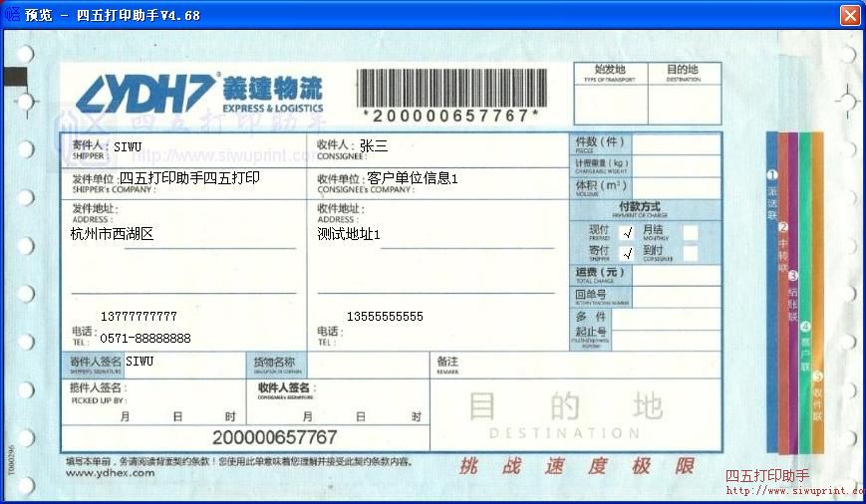The height and width of the screenshot is (504, 866).
Task: Click the 件数 pieces field
Action: click(x=675, y=143)
